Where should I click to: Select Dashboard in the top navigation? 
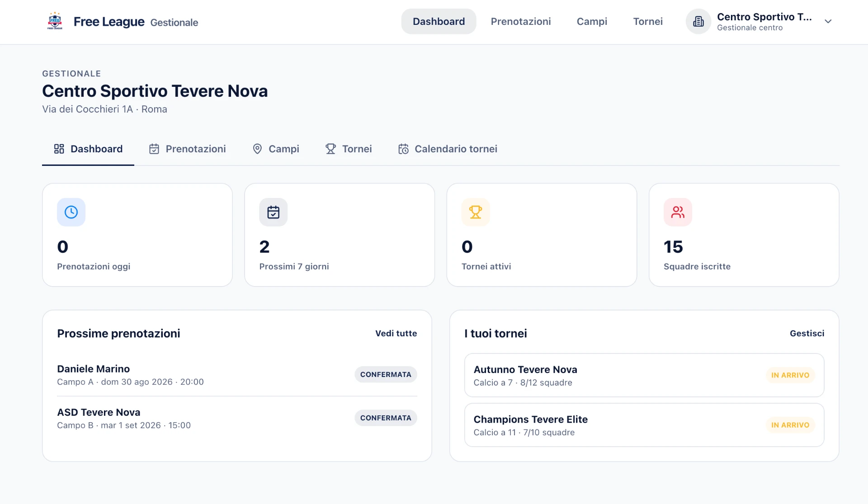(x=439, y=21)
